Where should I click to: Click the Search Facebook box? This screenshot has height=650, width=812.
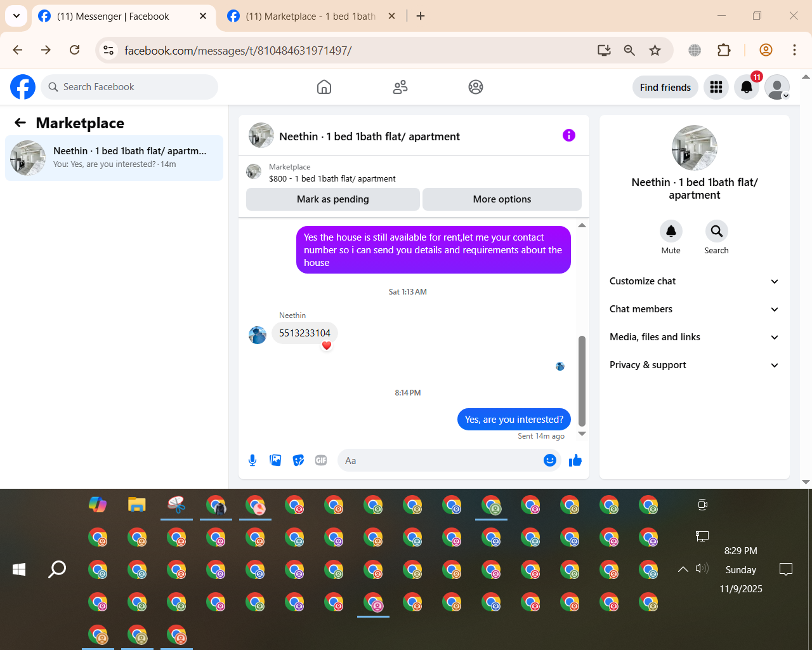129,87
